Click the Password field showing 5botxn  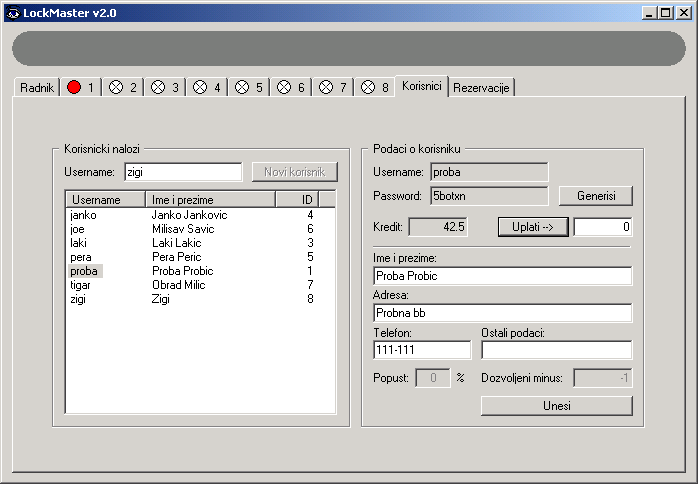tap(489, 196)
